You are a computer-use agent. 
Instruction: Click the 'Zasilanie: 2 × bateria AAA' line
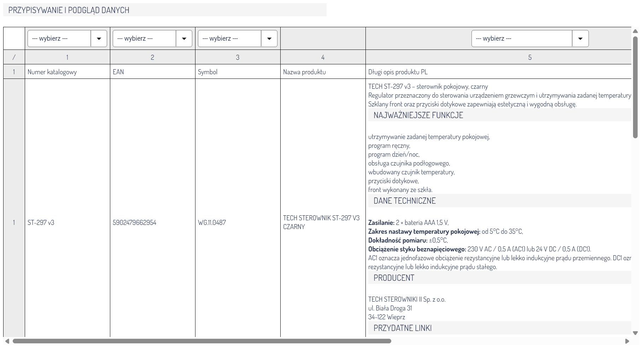coord(408,222)
